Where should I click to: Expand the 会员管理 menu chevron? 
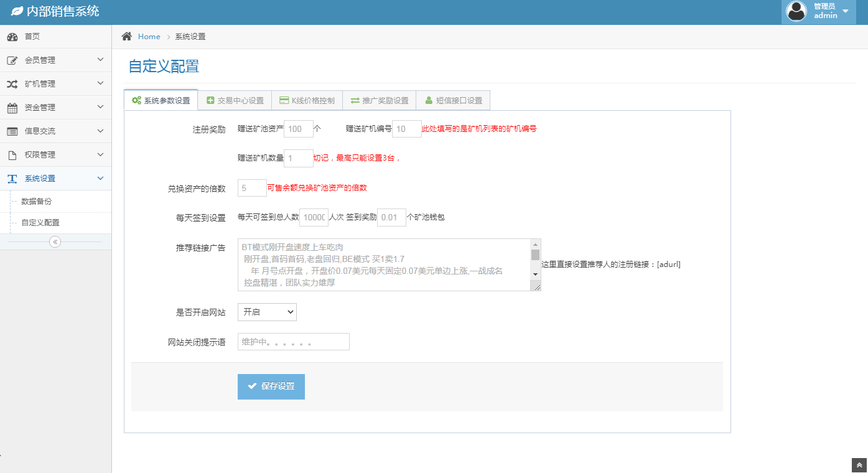[x=101, y=60]
